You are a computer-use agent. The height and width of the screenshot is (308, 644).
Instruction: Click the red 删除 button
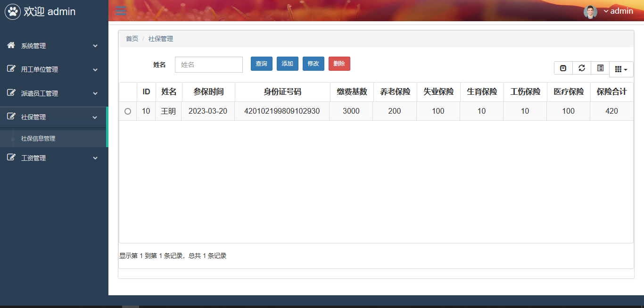pyautogui.click(x=339, y=64)
